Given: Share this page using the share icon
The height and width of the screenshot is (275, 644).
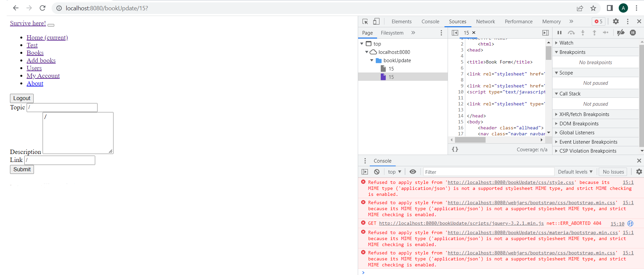Looking at the screenshot, I should 580,8.
